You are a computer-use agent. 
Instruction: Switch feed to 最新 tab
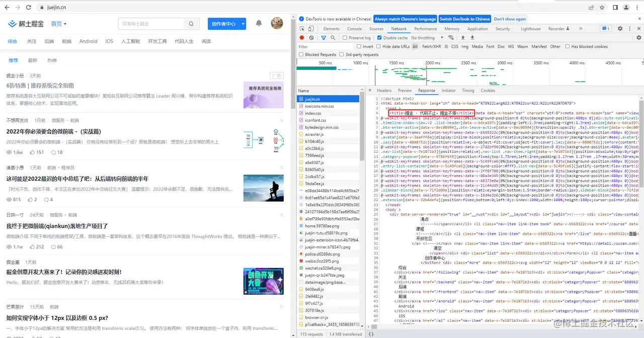coord(32,60)
